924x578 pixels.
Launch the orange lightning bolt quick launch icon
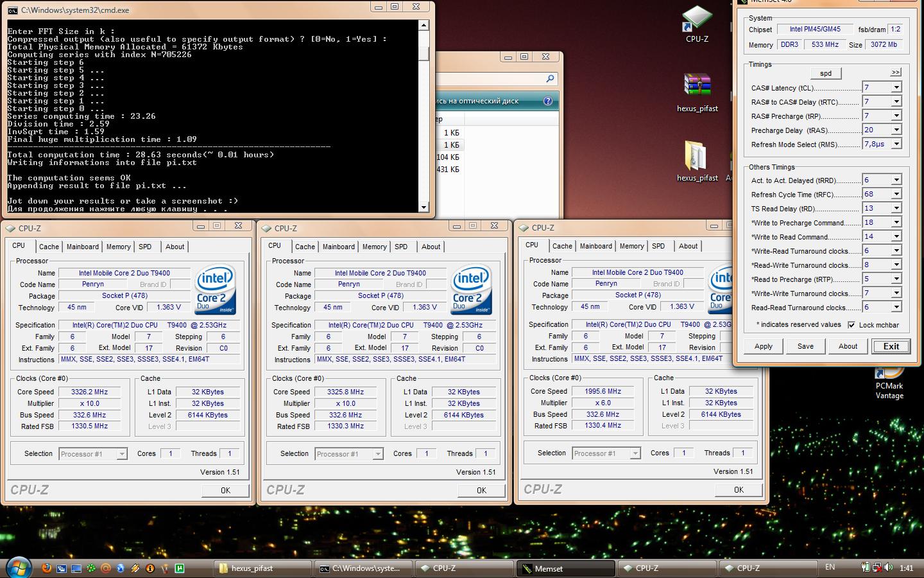point(135,568)
